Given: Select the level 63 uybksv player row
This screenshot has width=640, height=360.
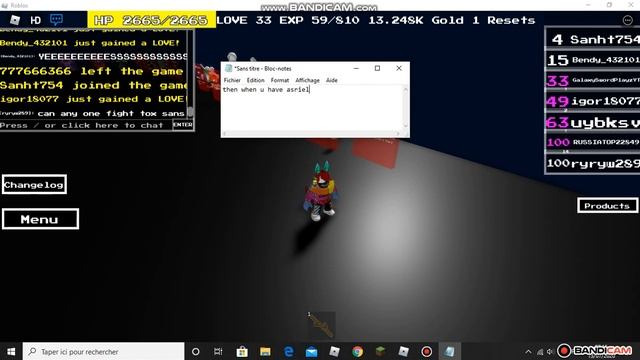Looking at the screenshot, I should click(593, 122).
